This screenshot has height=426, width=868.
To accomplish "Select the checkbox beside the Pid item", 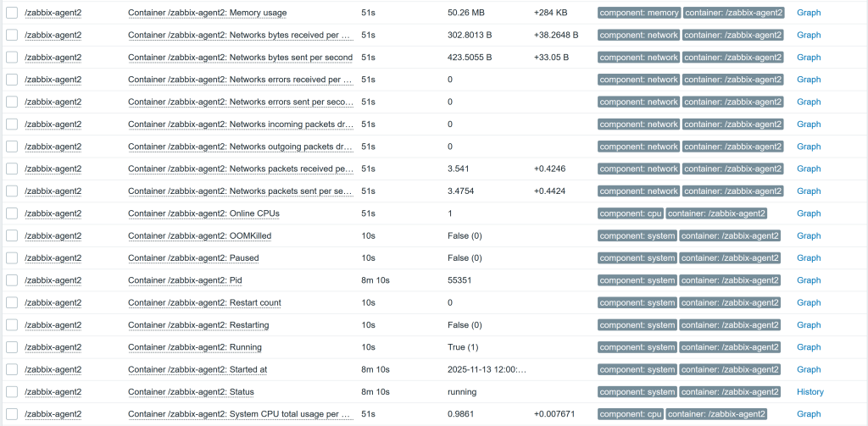I will click(12, 280).
